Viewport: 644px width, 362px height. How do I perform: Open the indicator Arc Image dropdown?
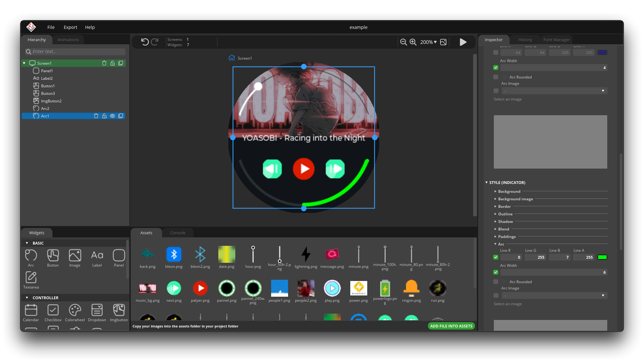554,295
